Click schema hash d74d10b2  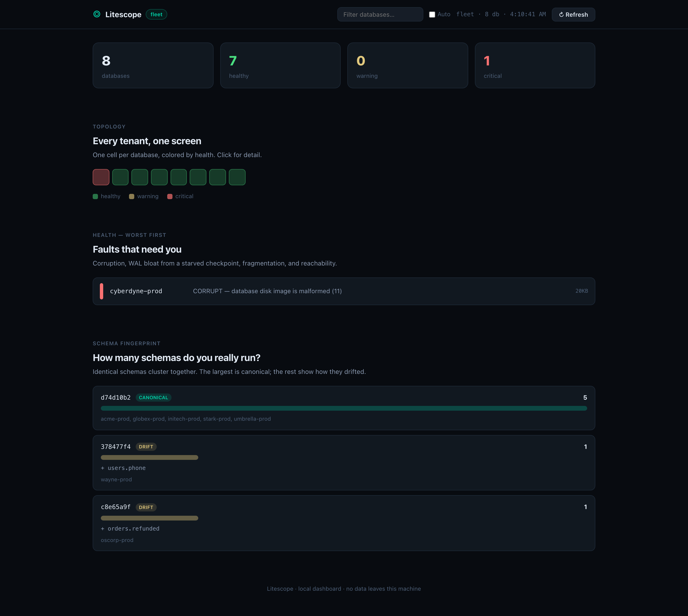115,398
